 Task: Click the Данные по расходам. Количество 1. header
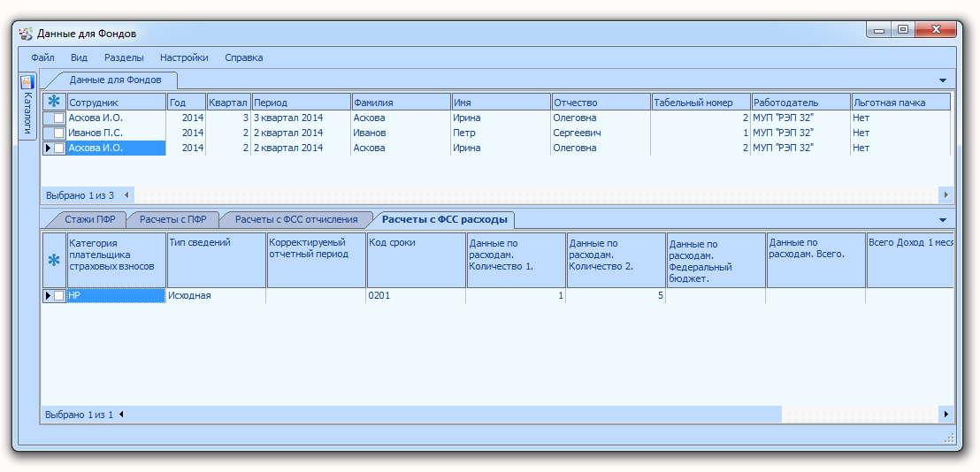click(517, 261)
